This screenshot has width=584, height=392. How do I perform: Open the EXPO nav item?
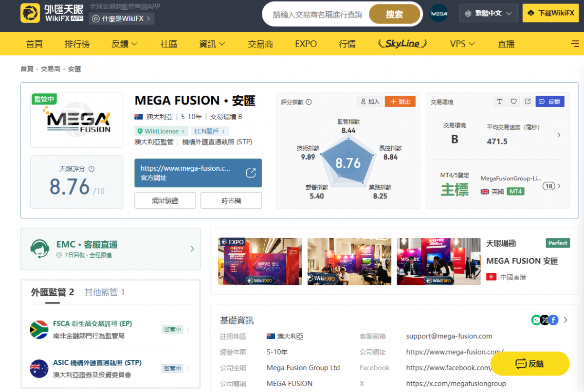point(306,44)
